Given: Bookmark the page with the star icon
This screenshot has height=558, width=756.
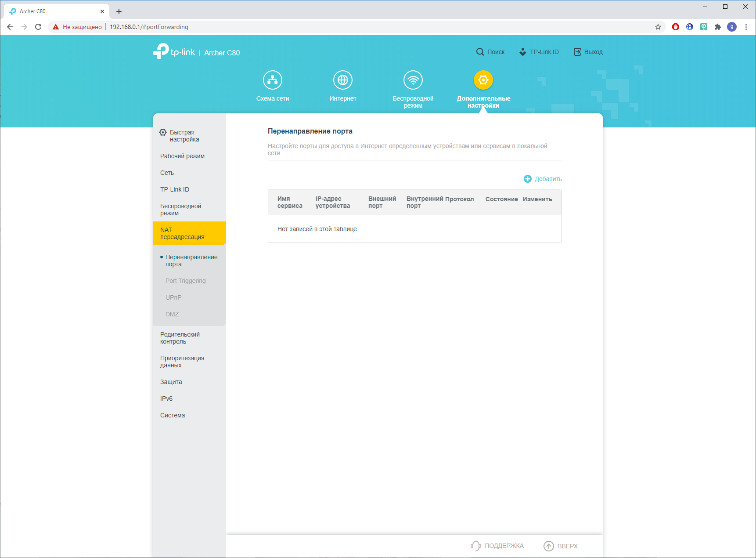Looking at the screenshot, I should 658,27.
